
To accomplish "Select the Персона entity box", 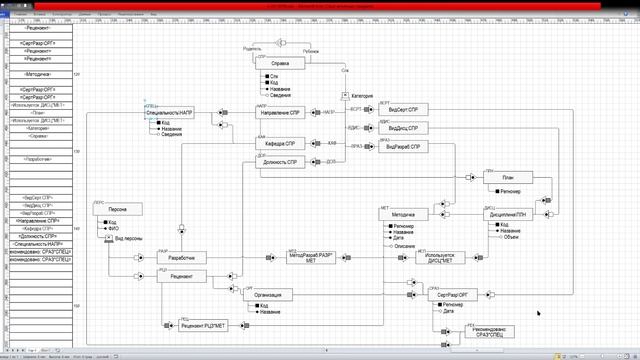I will pyautogui.click(x=118, y=209).
